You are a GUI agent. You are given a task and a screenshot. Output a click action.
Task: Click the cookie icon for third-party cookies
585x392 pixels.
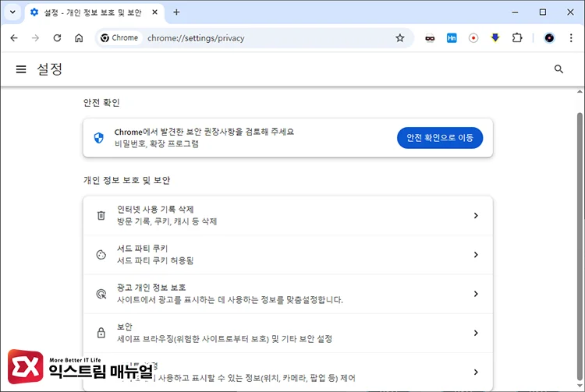tap(101, 255)
